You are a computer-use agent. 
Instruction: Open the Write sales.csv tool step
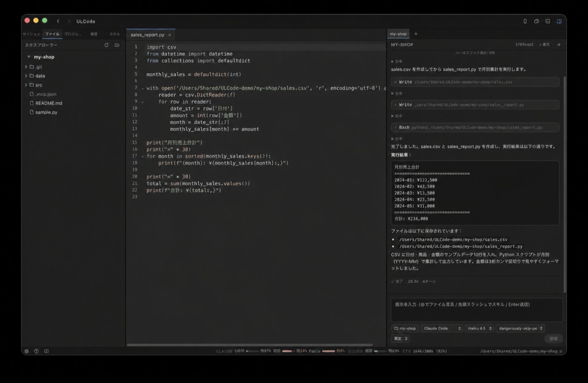click(475, 82)
